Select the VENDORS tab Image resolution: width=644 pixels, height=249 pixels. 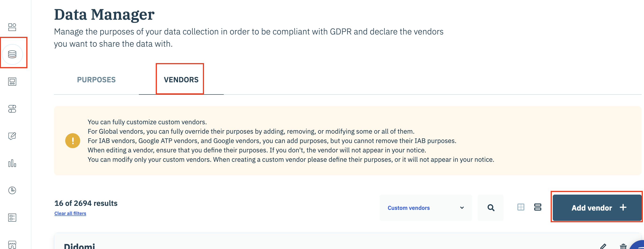(181, 80)
